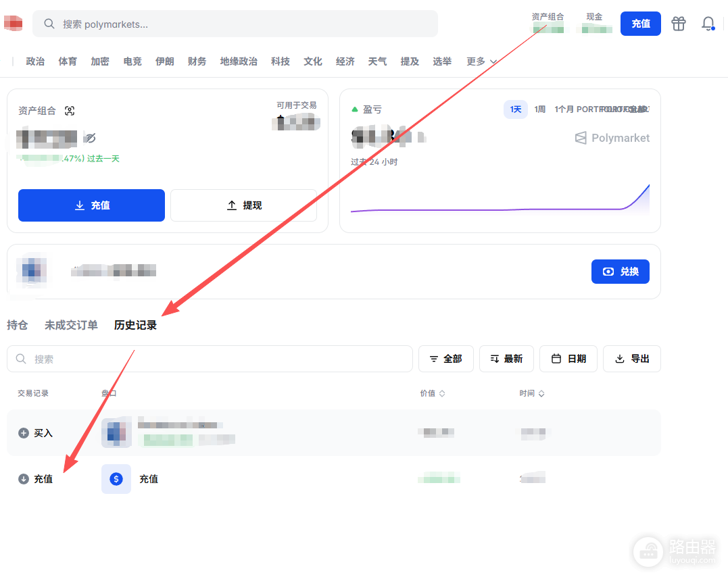728x579 pixels.
Task: Select the 1周 profit range
Action: point(539,109)
